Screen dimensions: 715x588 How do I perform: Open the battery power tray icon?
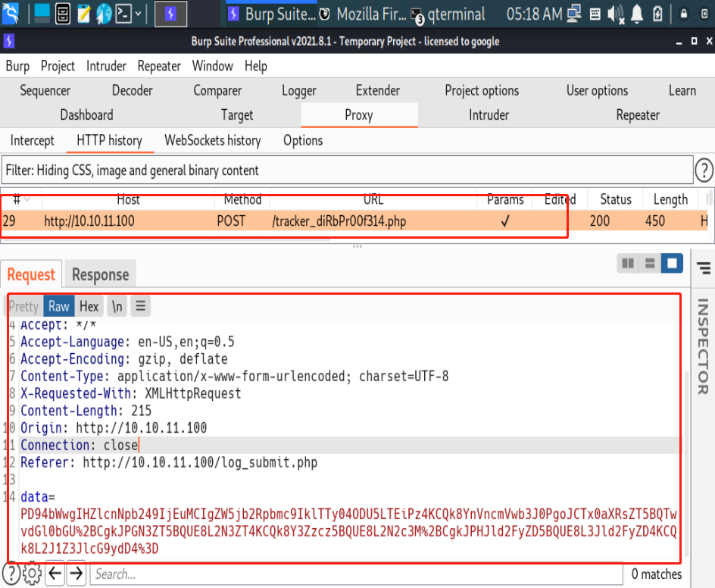(657, 14)
